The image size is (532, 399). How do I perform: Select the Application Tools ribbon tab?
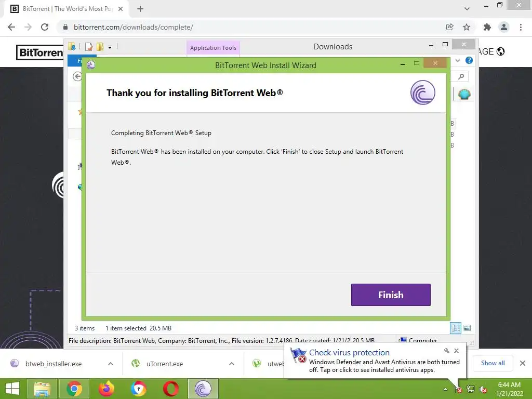[x=213, y=48]
